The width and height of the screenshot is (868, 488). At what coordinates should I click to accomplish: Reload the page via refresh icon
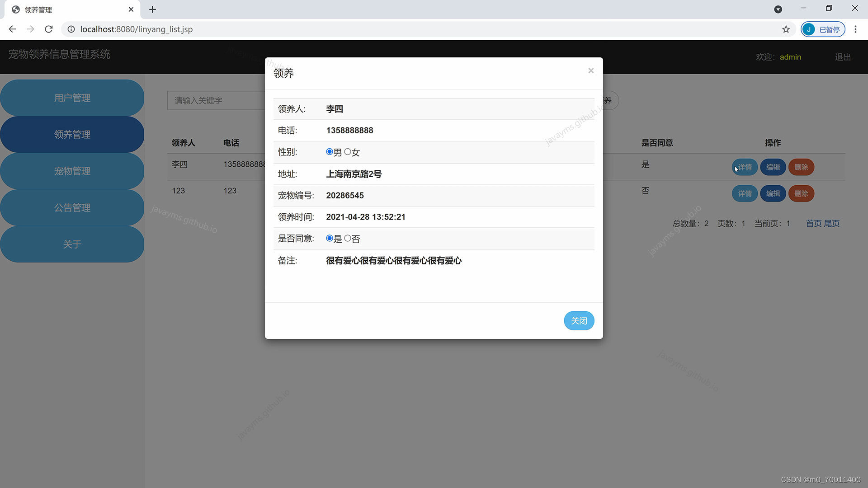49,29
